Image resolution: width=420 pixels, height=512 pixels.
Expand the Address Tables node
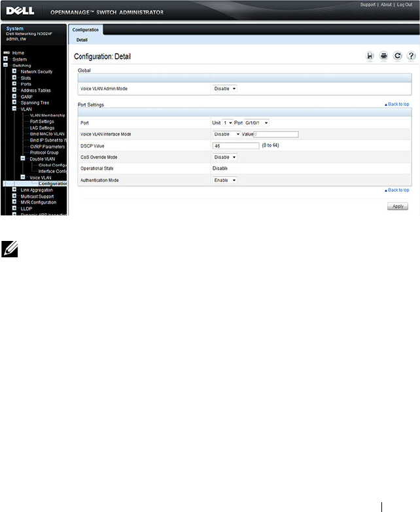click(x=14, y=90)
